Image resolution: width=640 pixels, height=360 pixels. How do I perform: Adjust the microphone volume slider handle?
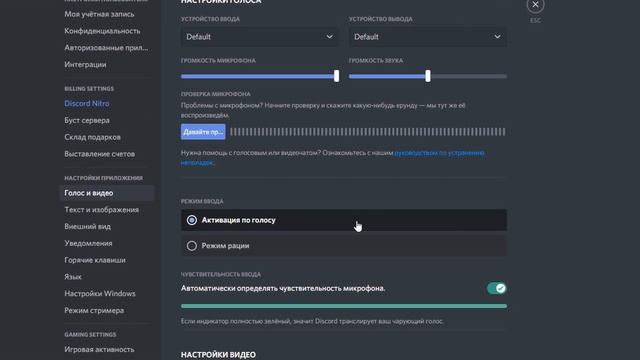[336, 76]
